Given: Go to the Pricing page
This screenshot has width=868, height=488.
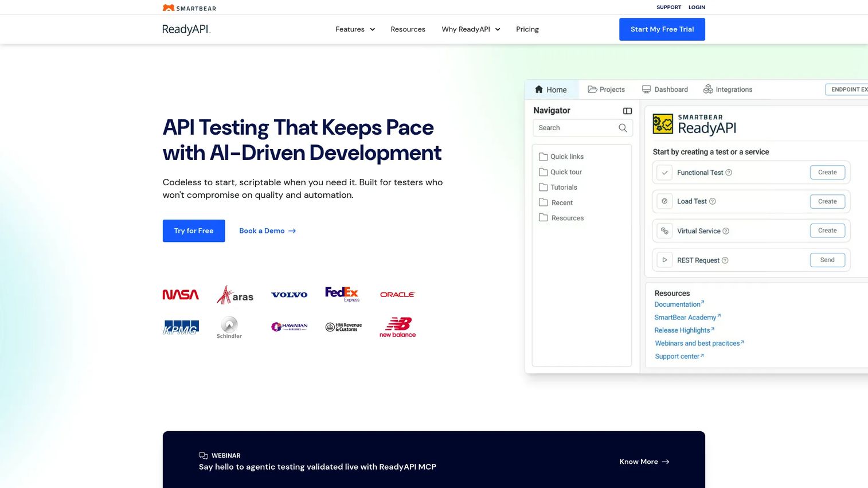Looking at the screenshot, I should 527,29.
